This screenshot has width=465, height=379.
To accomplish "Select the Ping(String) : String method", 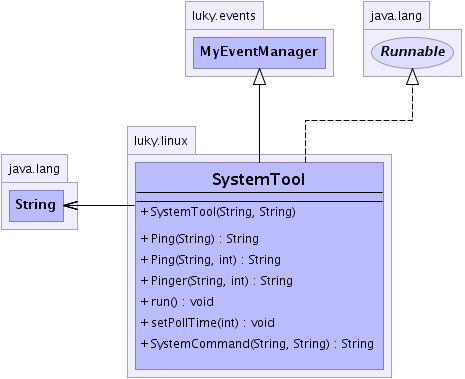I will pos(200,239).
